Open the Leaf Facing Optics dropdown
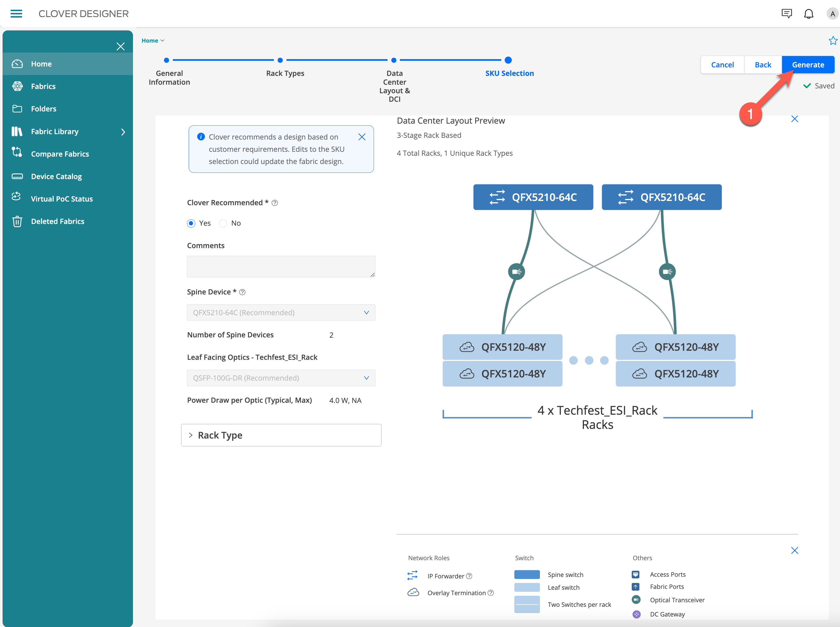This screenshot has width=840, height=627. (x=281, y=378)
